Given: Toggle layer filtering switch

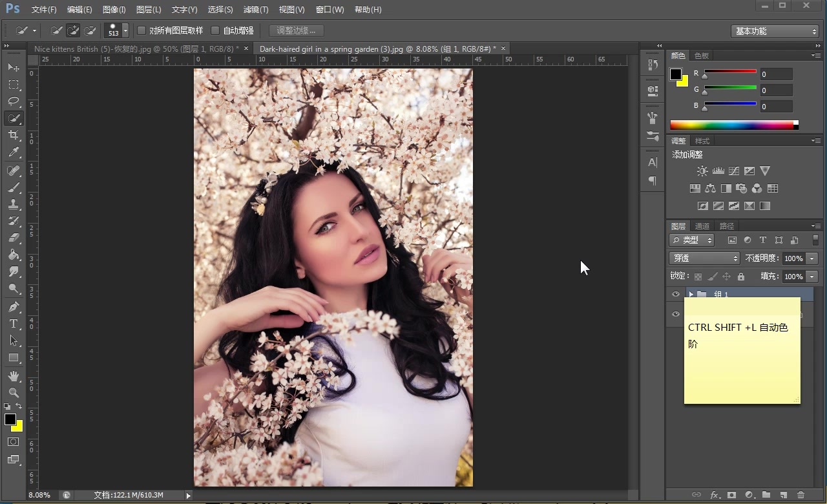Looking at the screenshot, I should click(x=815, y=240).
